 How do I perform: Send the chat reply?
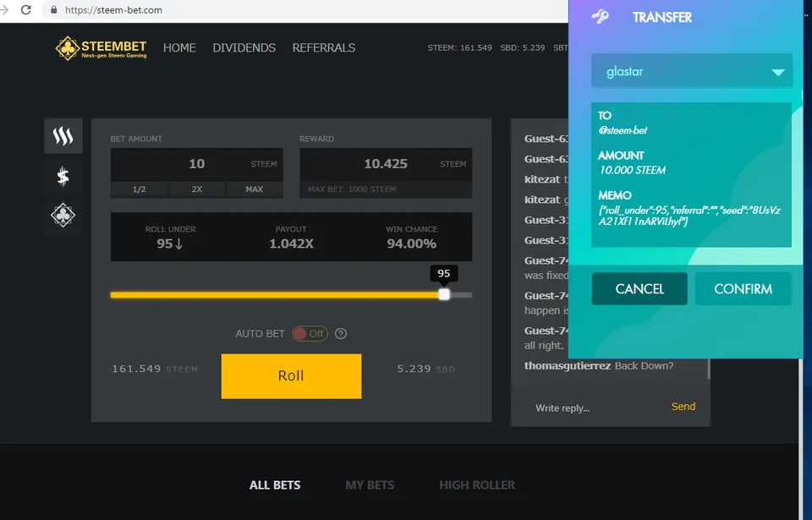click(683, 407)
